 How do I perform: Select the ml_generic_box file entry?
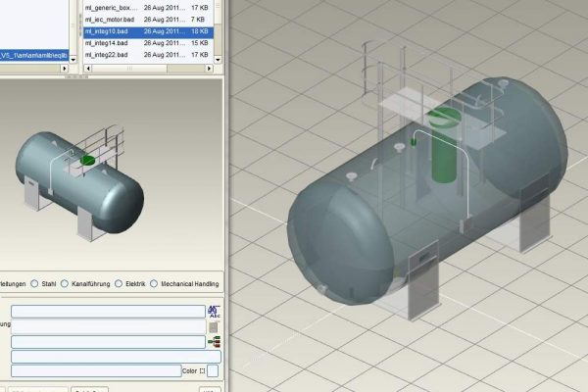click(x=111, y=8)
